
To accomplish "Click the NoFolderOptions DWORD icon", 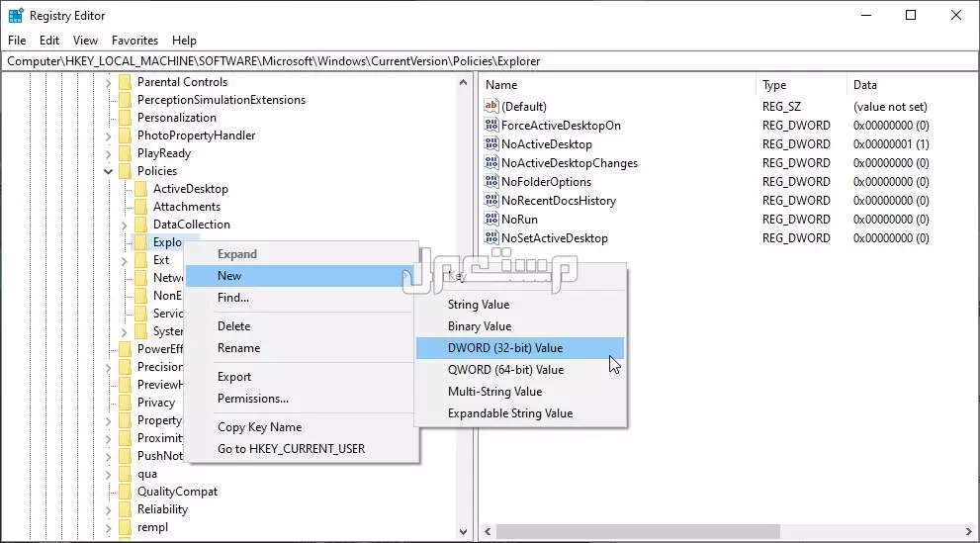I will 491,181.
